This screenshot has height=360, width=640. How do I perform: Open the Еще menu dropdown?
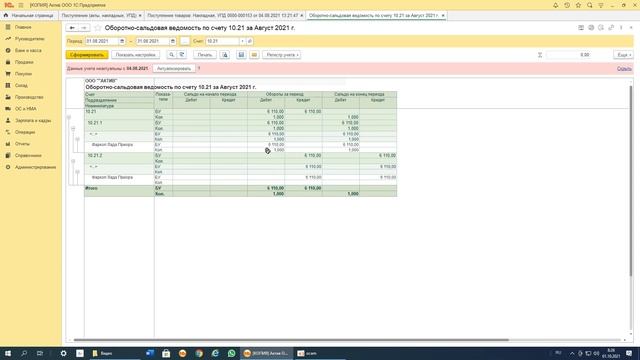point(624,55)
